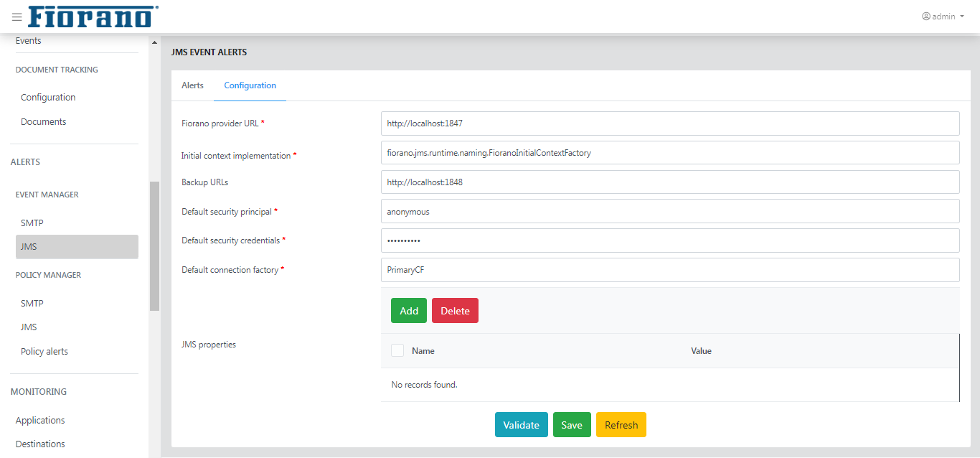980x458 pixels.
Task: Click the Default connection factory field
Action: 670,270
